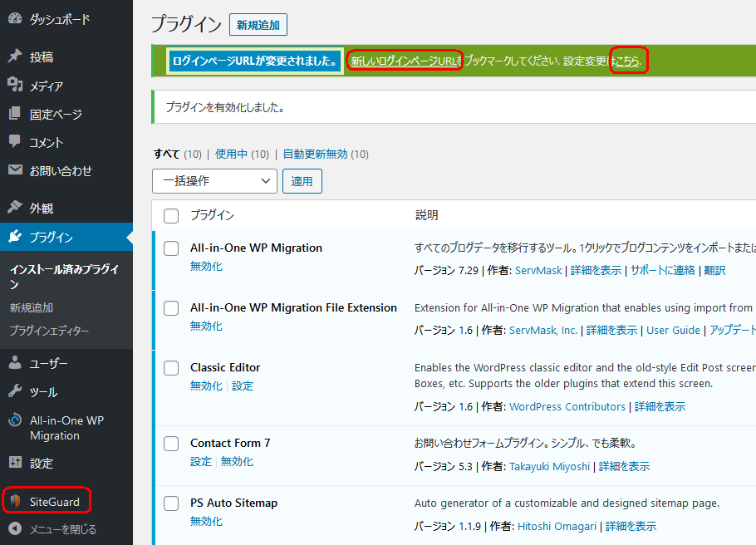The height and width of the screenshot is (545, 756).
Task: Click the speech bubble icon beside コメント
Action: pyautogui.click(x=15, y=141)
